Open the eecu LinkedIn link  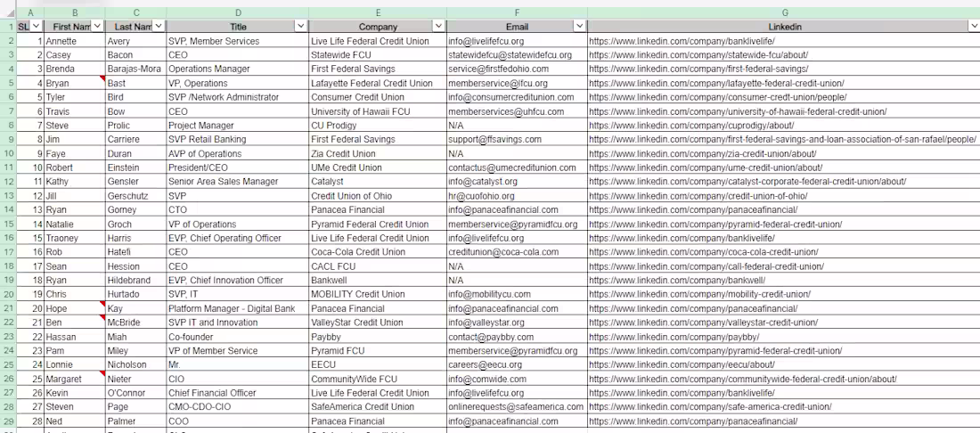682,365
